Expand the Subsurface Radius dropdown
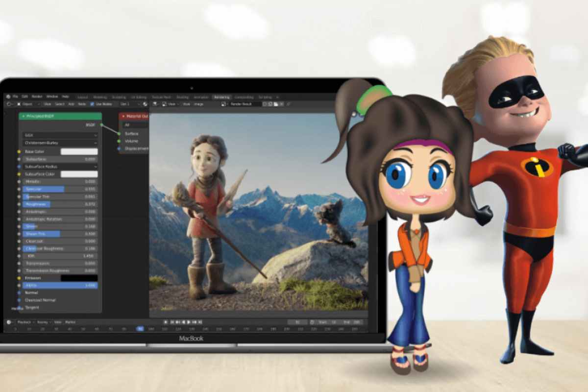This screenshot has width=588, height=392. coord(60,167)
